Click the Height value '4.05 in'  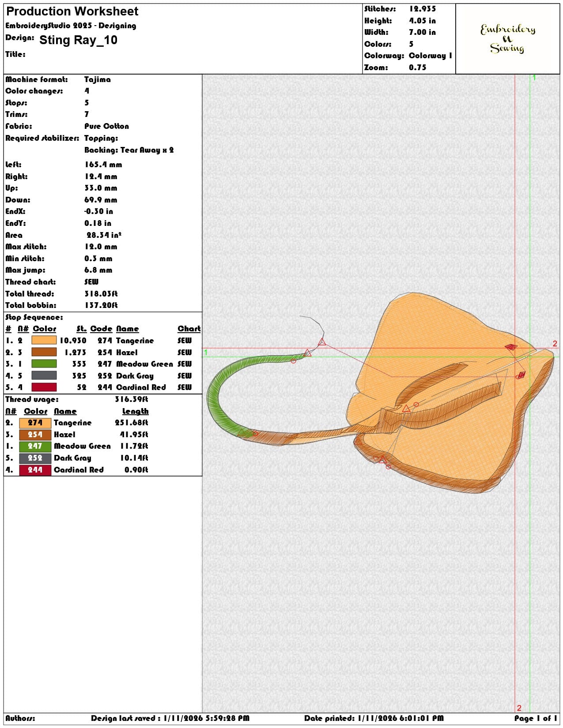422,21
